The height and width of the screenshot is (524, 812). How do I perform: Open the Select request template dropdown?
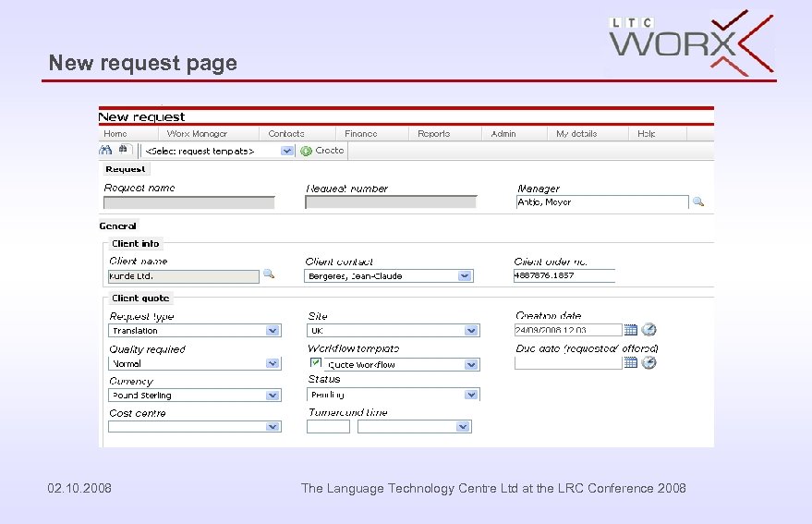(x=286, y=151)
